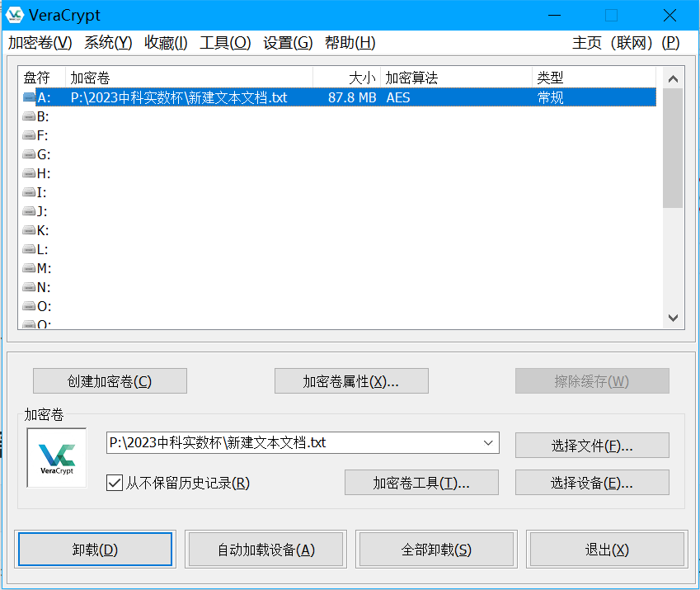700x590 pixels.
Task: Click the 类型 column header
Action: [594, 78]
